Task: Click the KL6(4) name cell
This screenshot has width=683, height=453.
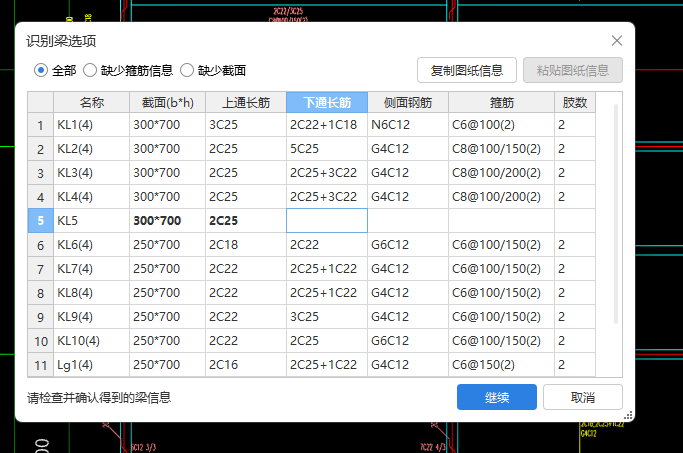Action: (91, 245)
